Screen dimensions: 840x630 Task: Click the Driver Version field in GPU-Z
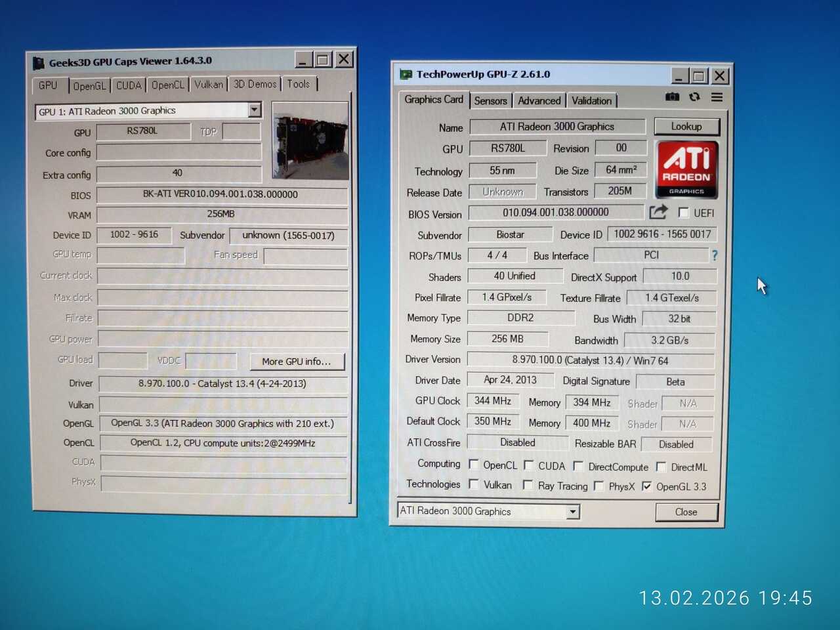591,360
